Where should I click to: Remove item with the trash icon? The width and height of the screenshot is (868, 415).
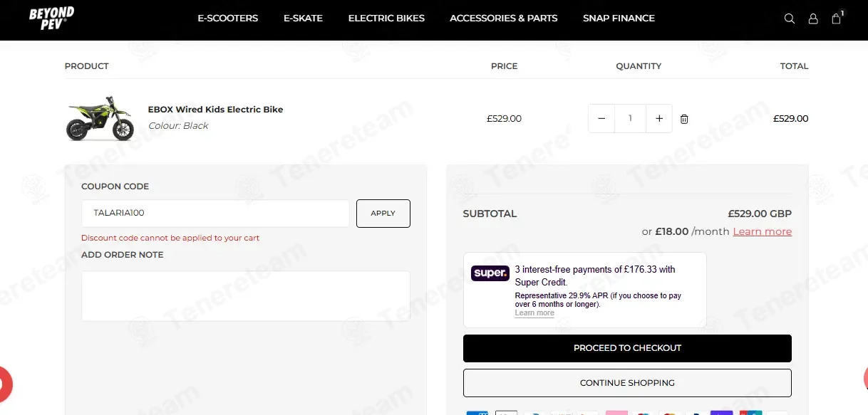click(684, 119)
